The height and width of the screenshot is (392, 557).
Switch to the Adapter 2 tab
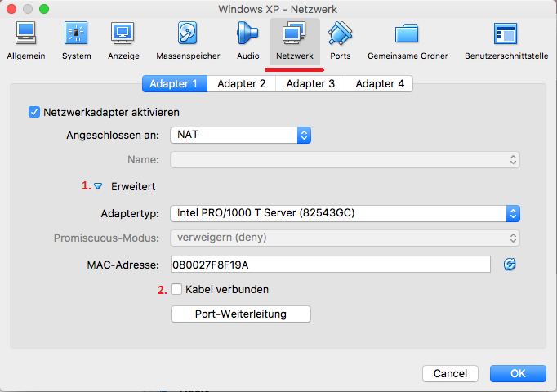click(x=241, y=84)
